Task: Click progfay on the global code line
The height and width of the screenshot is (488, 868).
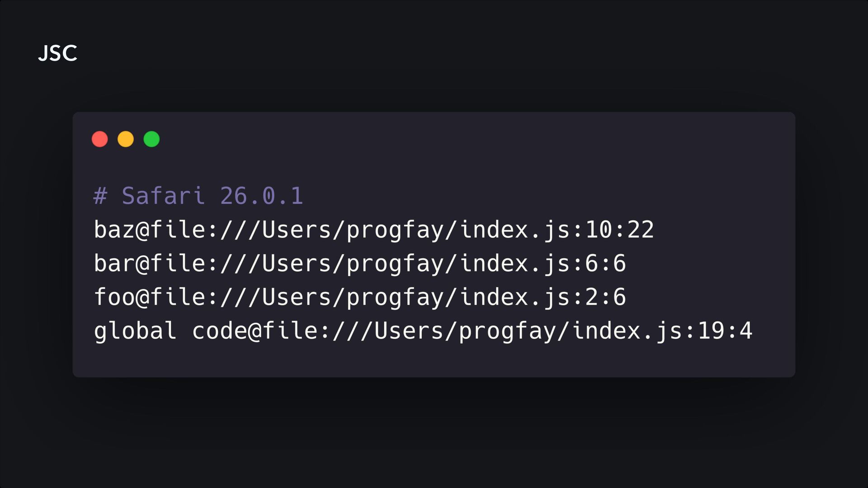Action: [x=507, y=331]
